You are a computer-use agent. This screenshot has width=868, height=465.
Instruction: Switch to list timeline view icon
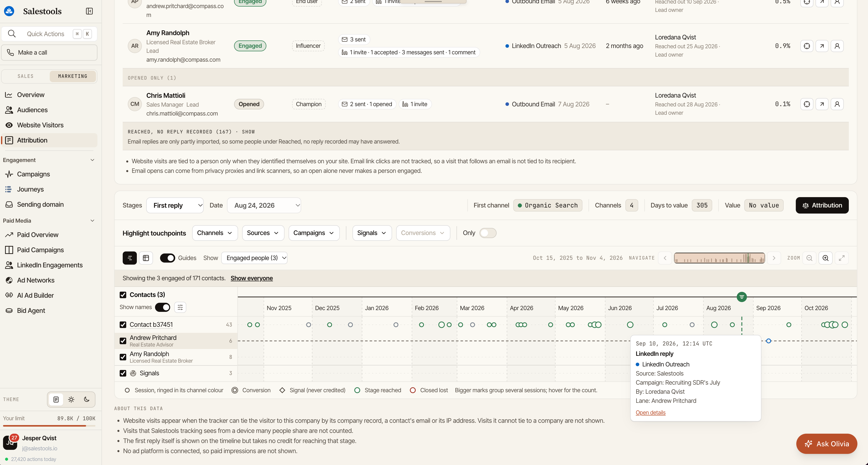[130, 258]
